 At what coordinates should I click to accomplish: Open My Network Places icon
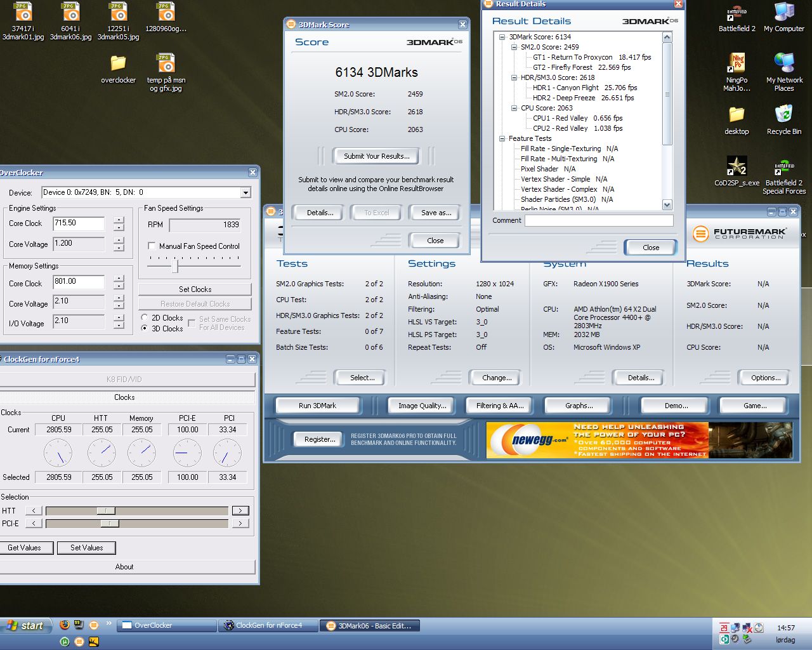[x=784, y=73]
